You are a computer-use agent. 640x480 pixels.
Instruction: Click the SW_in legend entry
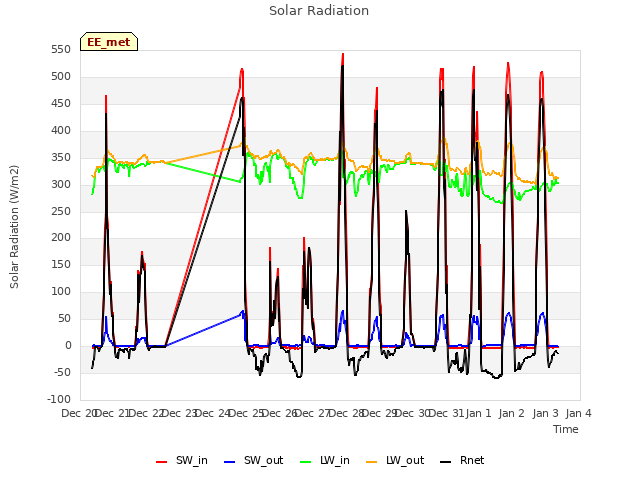coord(182,461)
